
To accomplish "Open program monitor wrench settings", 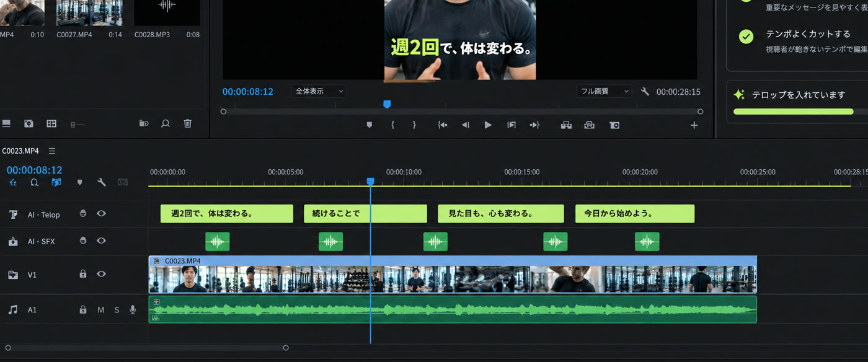I will [645, 92].
